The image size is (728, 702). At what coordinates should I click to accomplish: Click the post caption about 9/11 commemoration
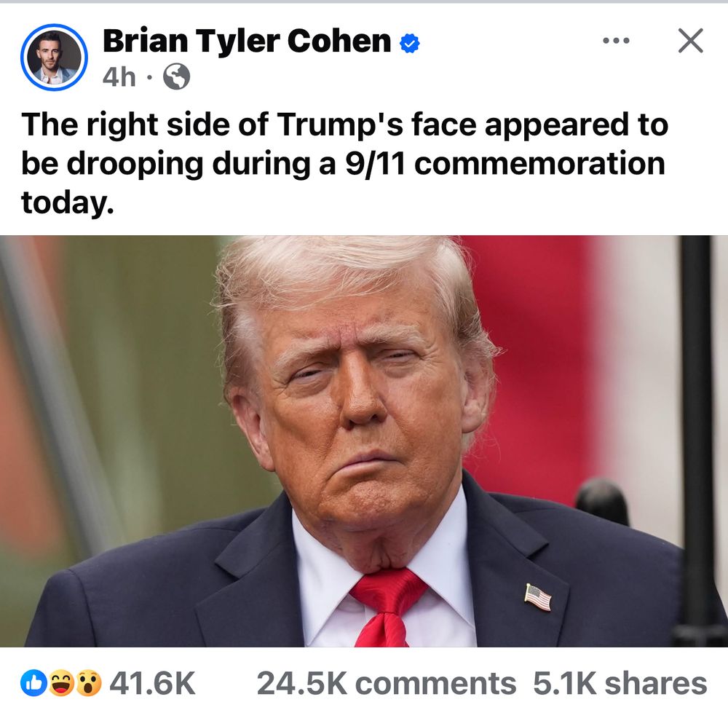click(344, 163)
